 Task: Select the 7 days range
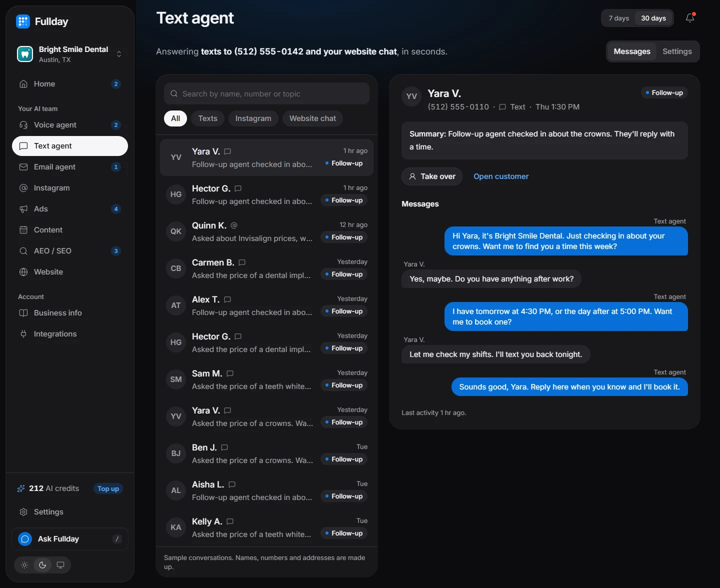(x=619, y=18)
